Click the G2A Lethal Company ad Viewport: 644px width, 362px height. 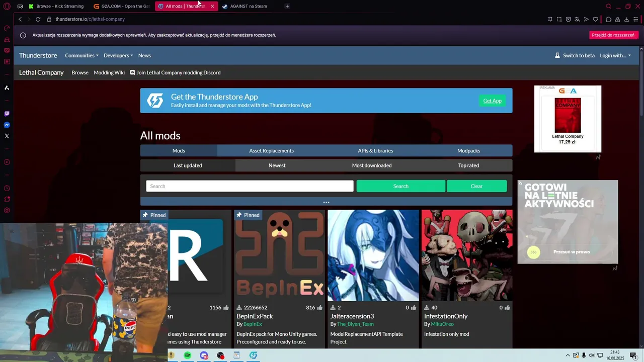click(x=568, y=119)
